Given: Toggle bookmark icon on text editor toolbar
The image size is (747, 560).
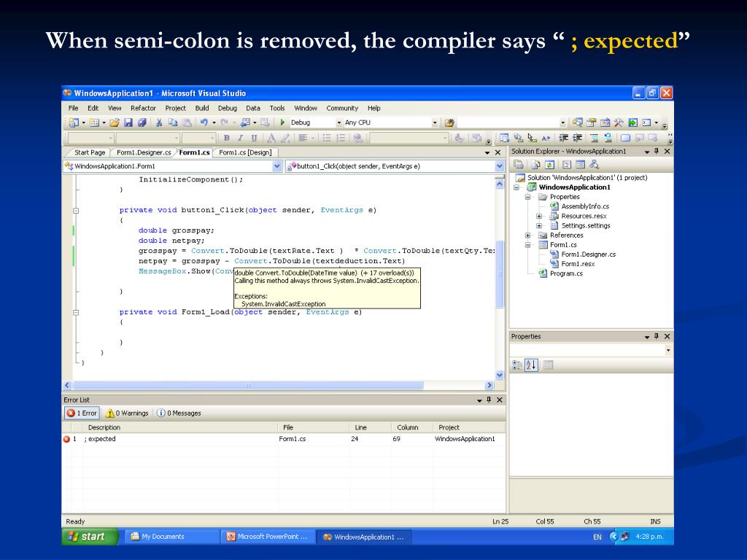Looking at the screenshot, I should pos(625,138).
